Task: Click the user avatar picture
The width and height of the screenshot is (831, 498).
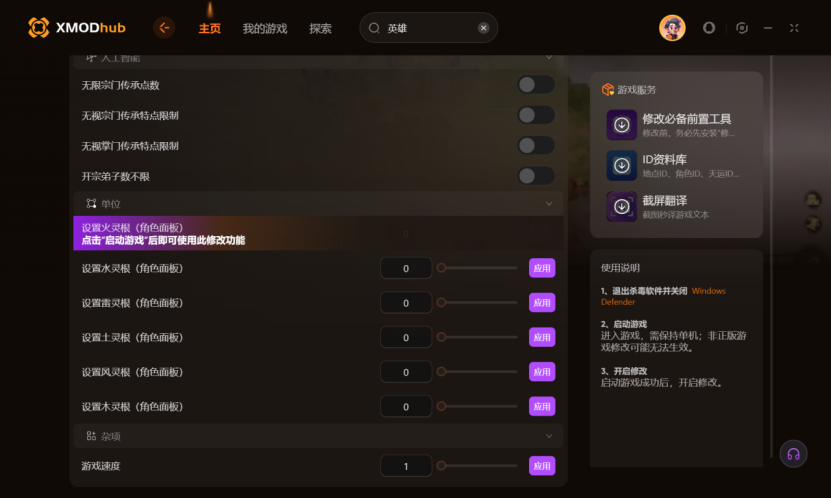Action: [x=672, y=28]
